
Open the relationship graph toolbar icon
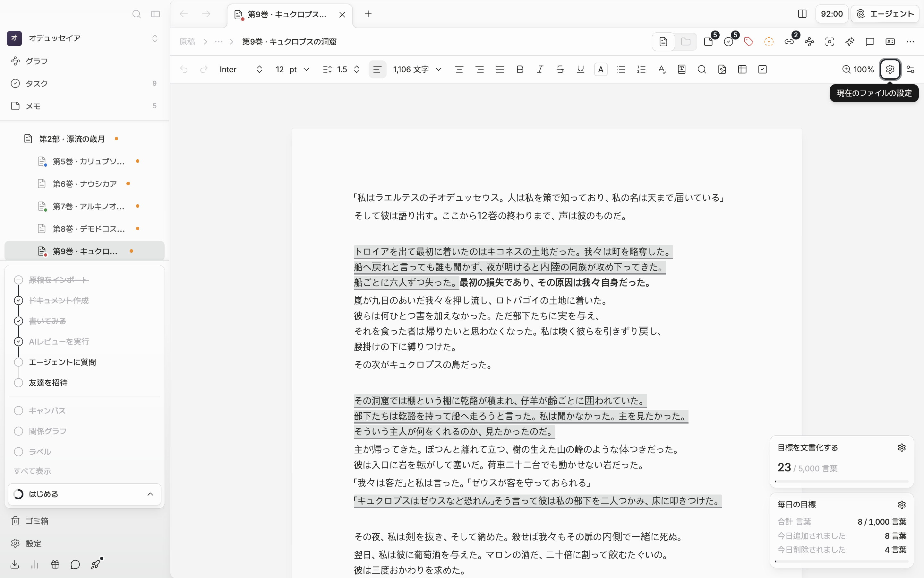pos(809,42)
